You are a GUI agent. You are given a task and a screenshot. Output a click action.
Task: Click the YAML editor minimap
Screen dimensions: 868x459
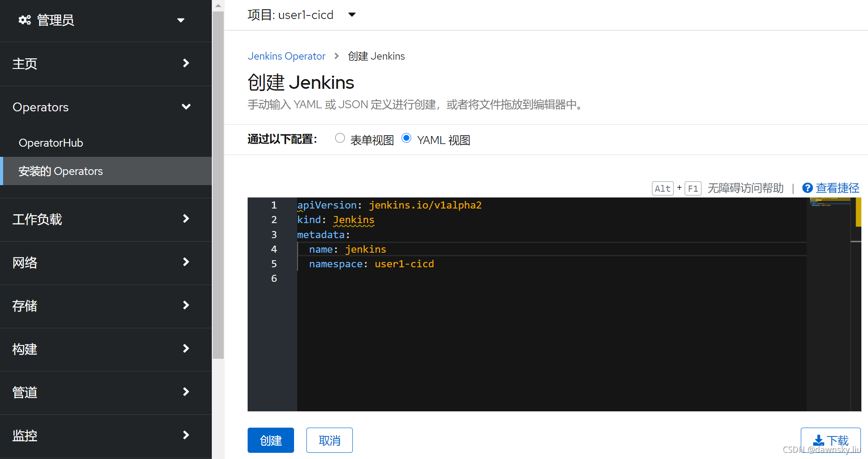tap(829, 304)
